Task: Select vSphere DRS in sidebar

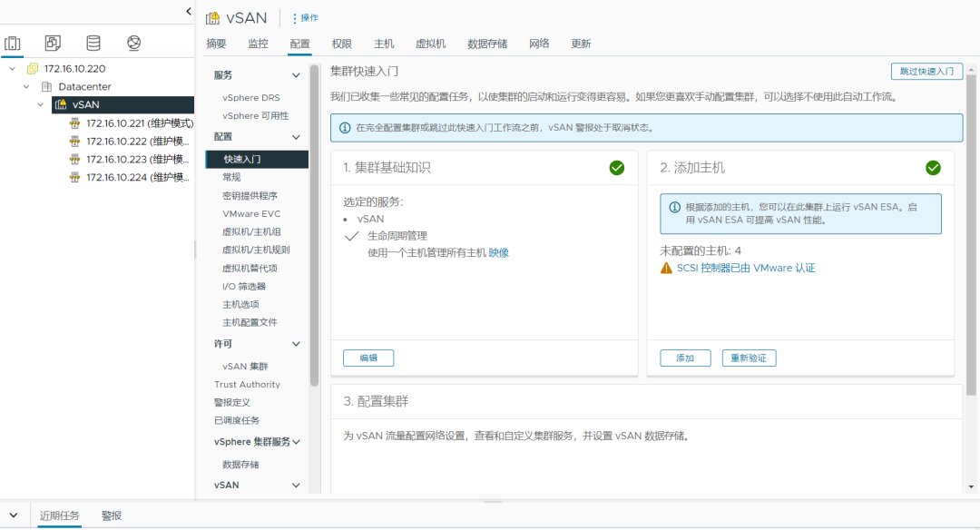Action: (251, 98)
